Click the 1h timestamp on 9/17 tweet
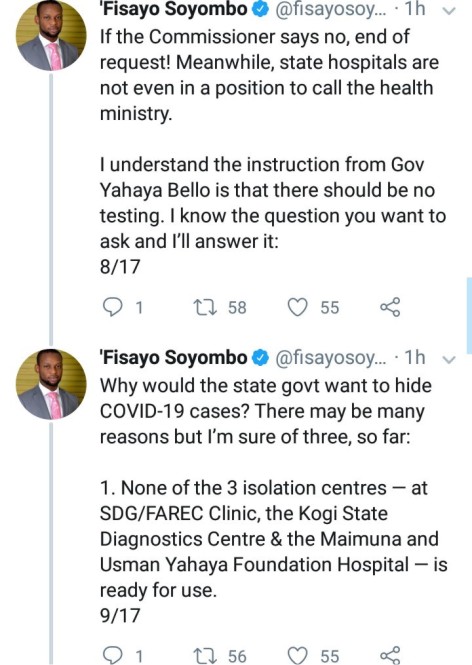The width and height of the screenshot is (472, 665). [x=414, y=358]
